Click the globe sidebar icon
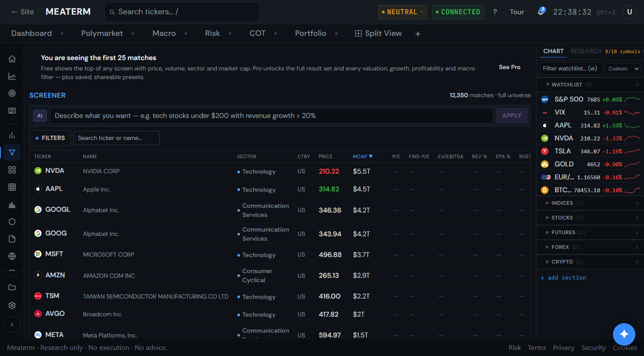 [x=12, y=256]
